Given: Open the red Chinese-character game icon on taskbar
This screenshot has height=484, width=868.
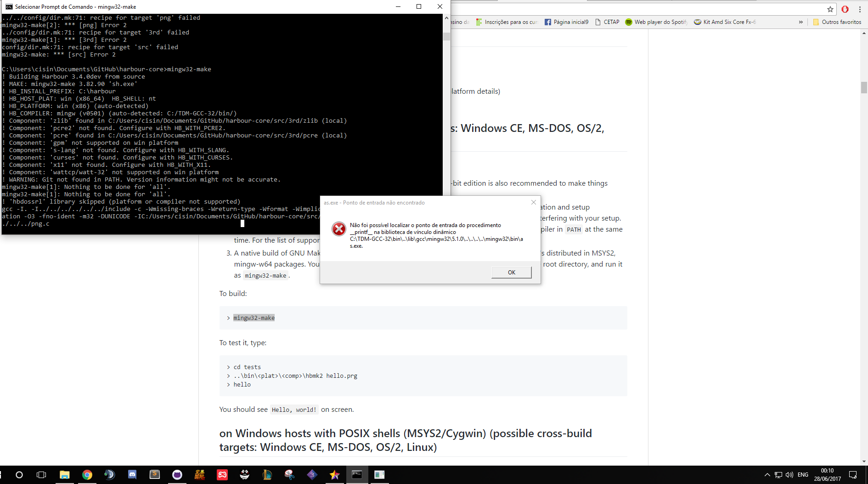Looking at the screenshot, I should pyautogui.click(x=199, y=475).
